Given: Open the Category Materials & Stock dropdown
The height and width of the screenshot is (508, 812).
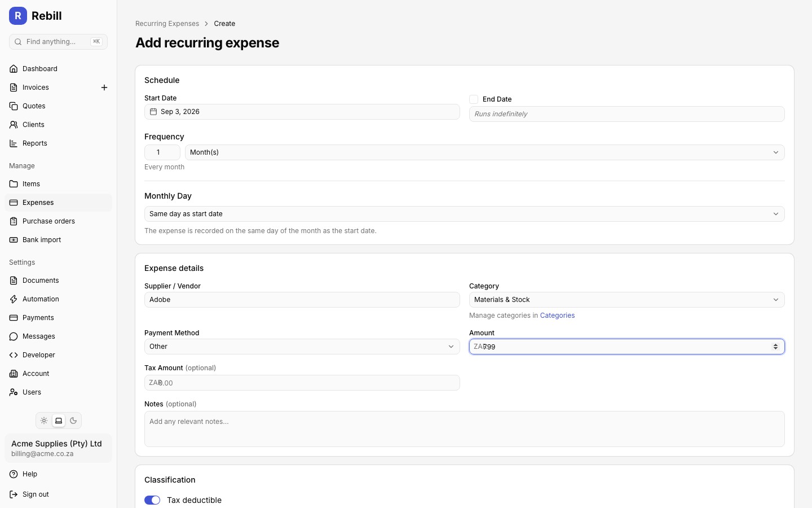Looking at the screenshot, I should click(x=627, y=300).
